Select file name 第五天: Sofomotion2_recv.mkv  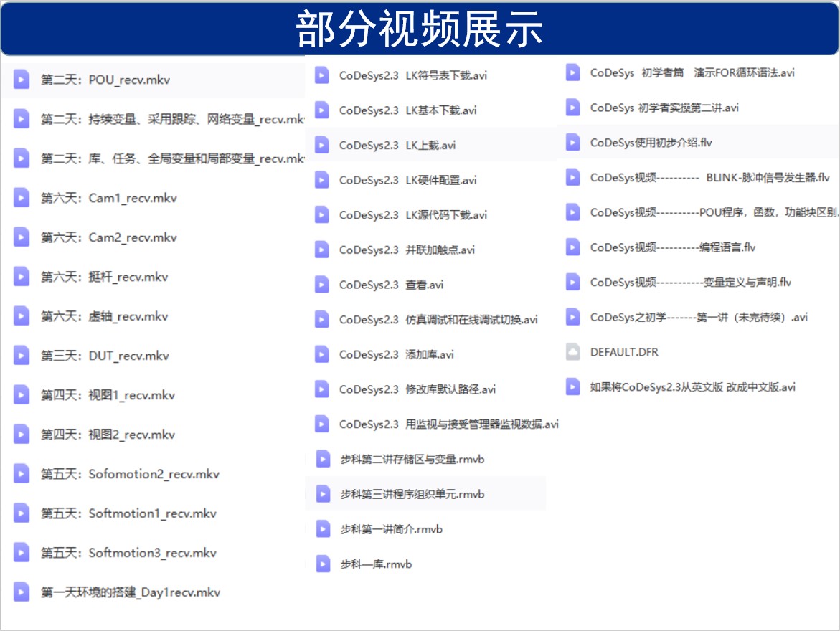pos(130,474)
